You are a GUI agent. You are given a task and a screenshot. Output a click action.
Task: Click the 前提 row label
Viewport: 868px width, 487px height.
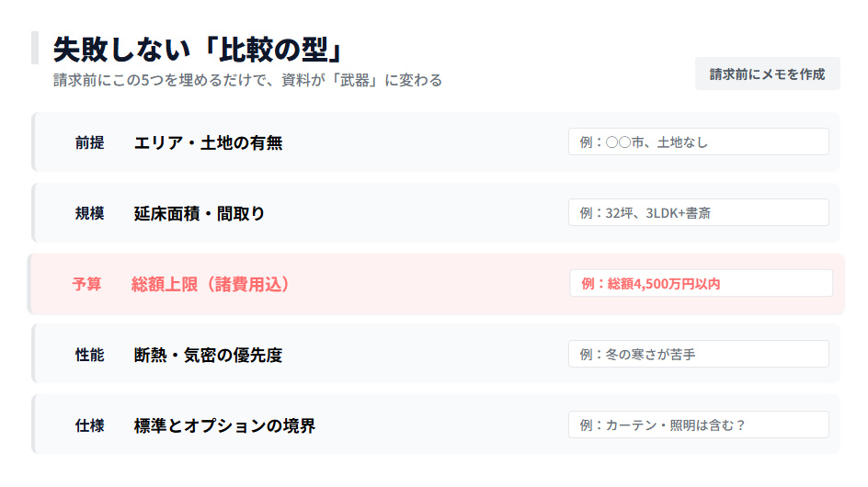(89, 142)
